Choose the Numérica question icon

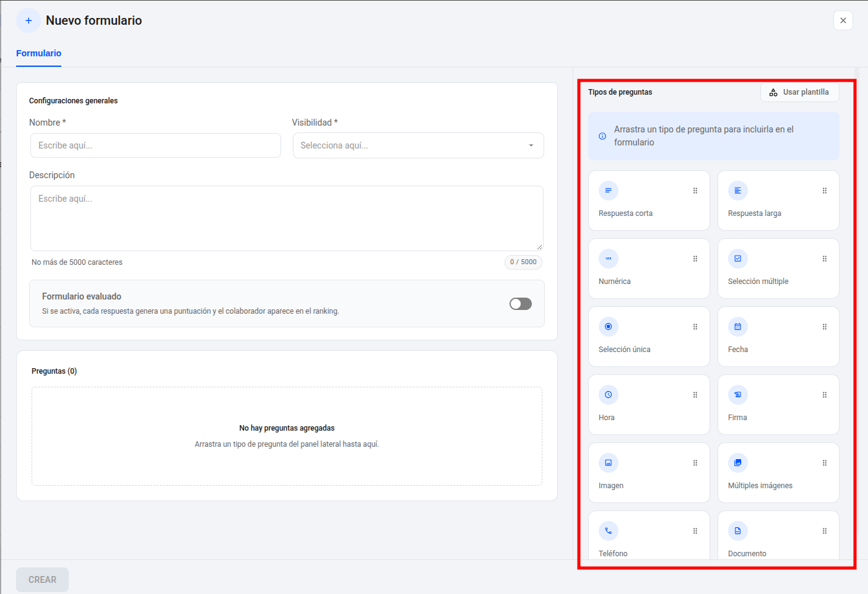pyautogui.click(x=609, y=259)
